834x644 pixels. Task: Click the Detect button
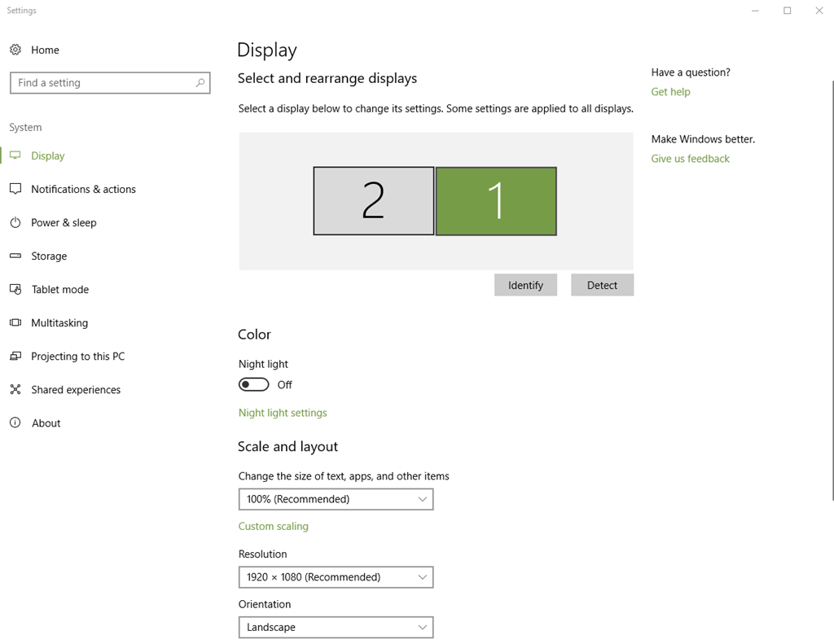pyautogui.click(x=602, y=285)
